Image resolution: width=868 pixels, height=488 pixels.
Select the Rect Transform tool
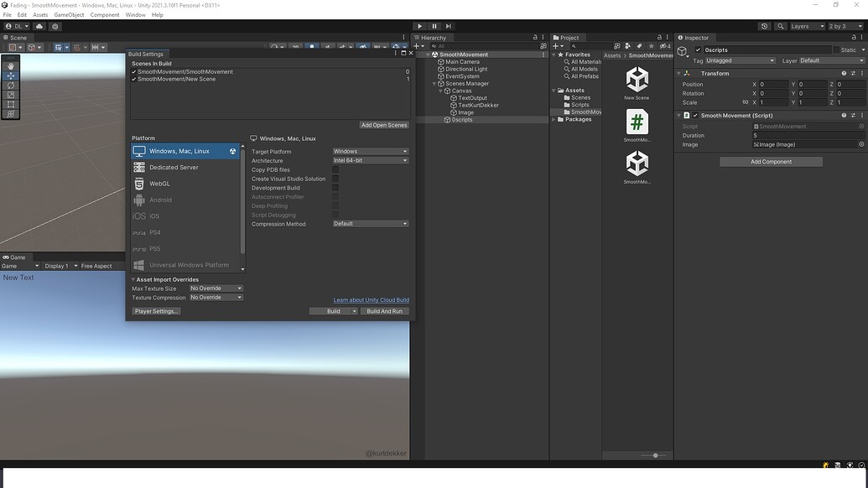click(9, 104)
